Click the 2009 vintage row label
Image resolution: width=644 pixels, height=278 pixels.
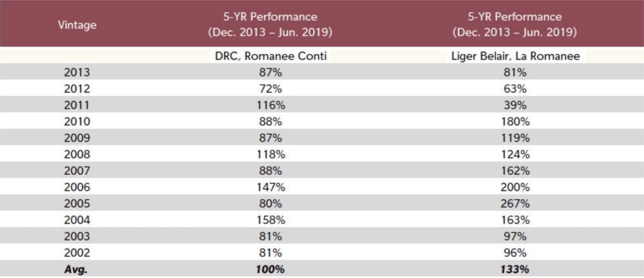(77, 138)
